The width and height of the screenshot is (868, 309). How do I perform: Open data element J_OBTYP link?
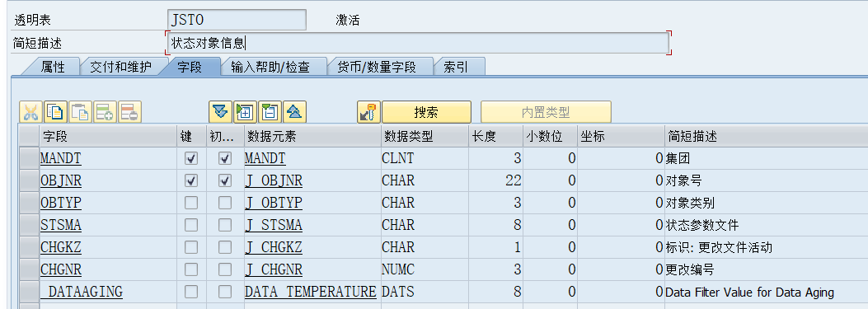[x=274, y=204]
